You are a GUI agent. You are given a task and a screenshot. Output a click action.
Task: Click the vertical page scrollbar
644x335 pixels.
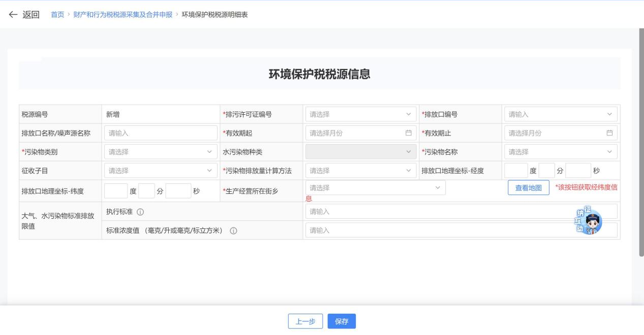click(641, 142)
